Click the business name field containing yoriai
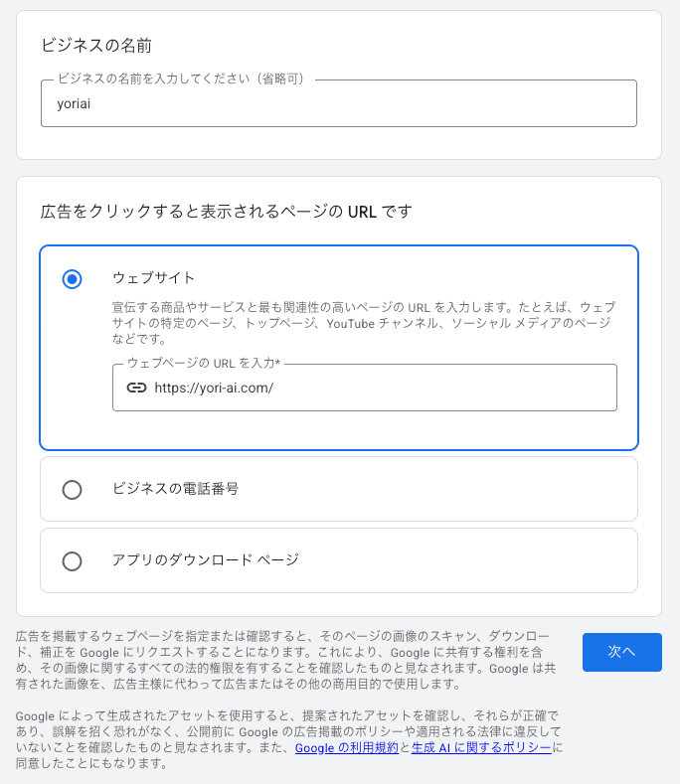Image resolution: width=680 pixels, height=784 pixels. point(338,103)
